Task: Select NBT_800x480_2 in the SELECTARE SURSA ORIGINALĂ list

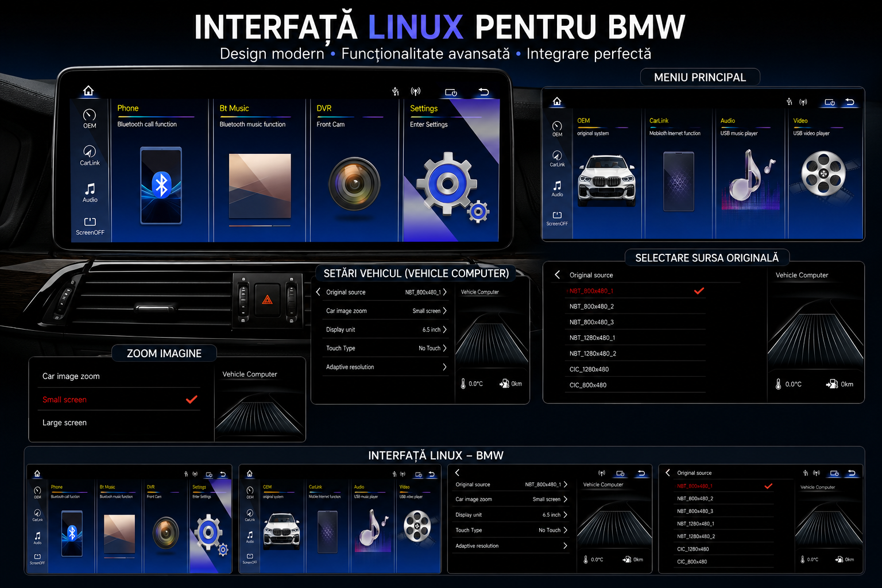Action: pos(635,306)
